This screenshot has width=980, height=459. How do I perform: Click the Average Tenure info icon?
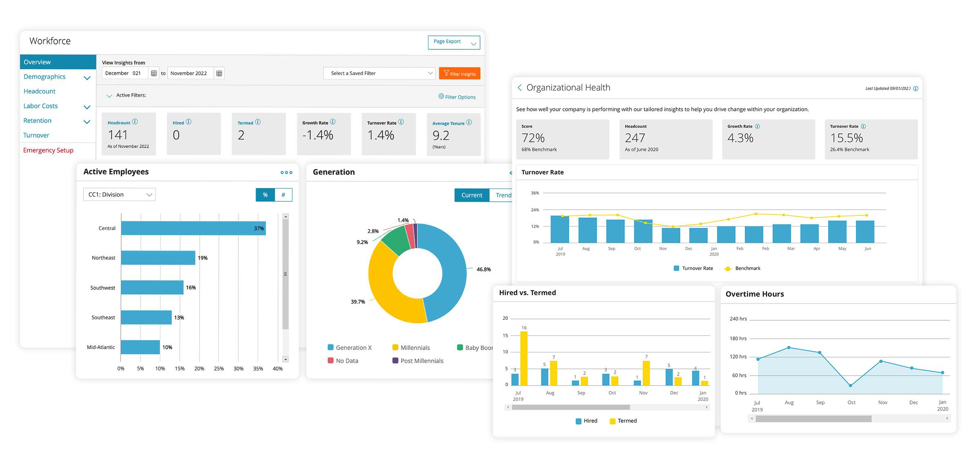(469, 122)
